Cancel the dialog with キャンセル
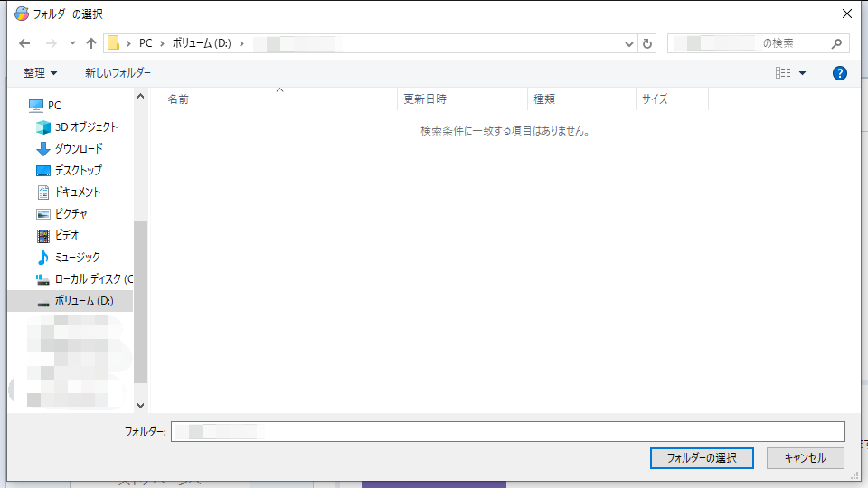The image size is (868, 488). (806, 458)
